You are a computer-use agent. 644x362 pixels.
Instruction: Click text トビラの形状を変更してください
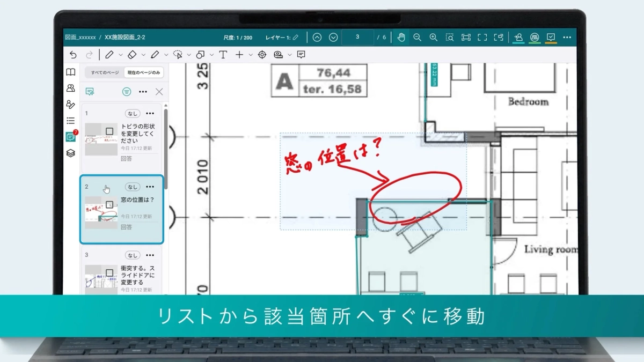click(x=138, y=133)
